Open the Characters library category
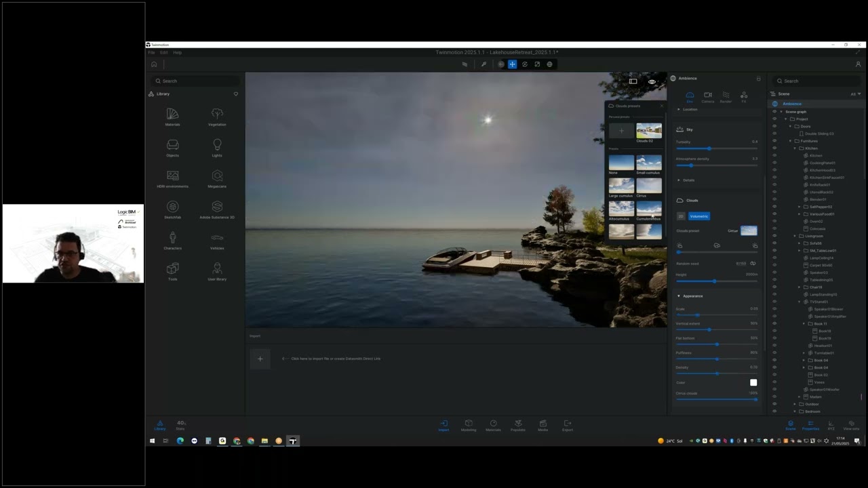Image resolution: width=868 pixels, height=488 pixels. tap(172, 241)
